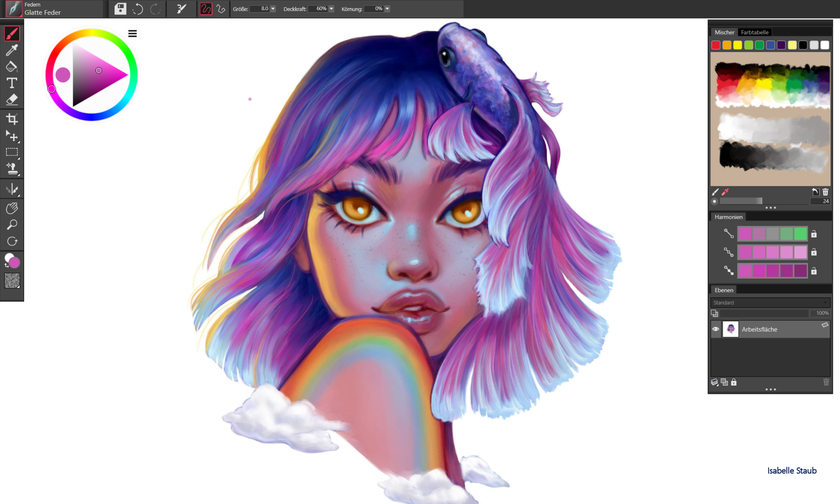Pick the red swatch in the Mischer panel
The image size is (840, 504).
coord(716,45)
